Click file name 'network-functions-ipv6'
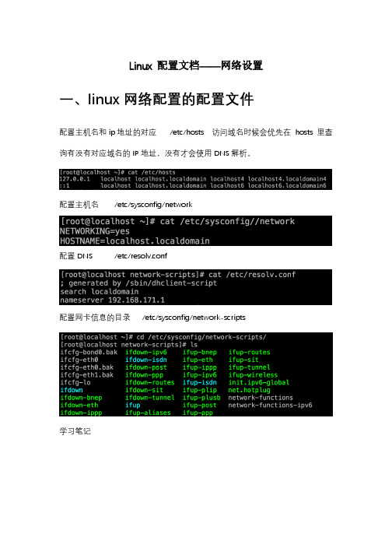This screenshot has height=555, width=392. point(271,405)
